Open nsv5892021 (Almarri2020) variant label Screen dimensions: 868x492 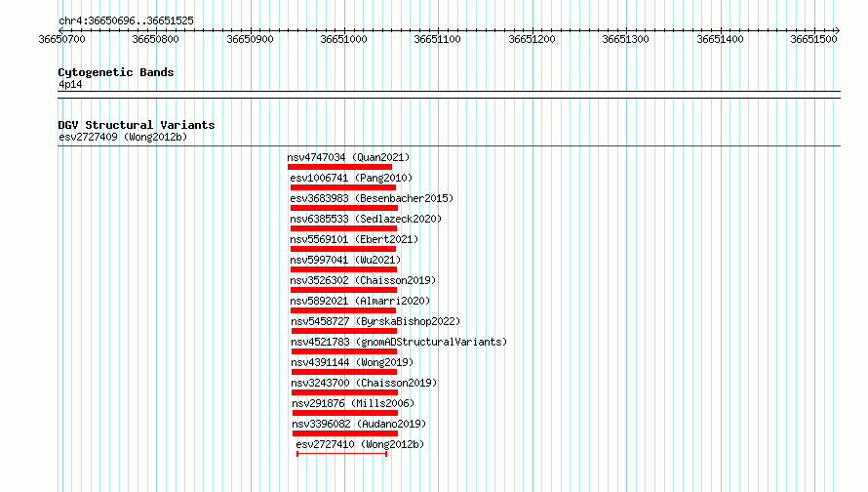(360, 301)
